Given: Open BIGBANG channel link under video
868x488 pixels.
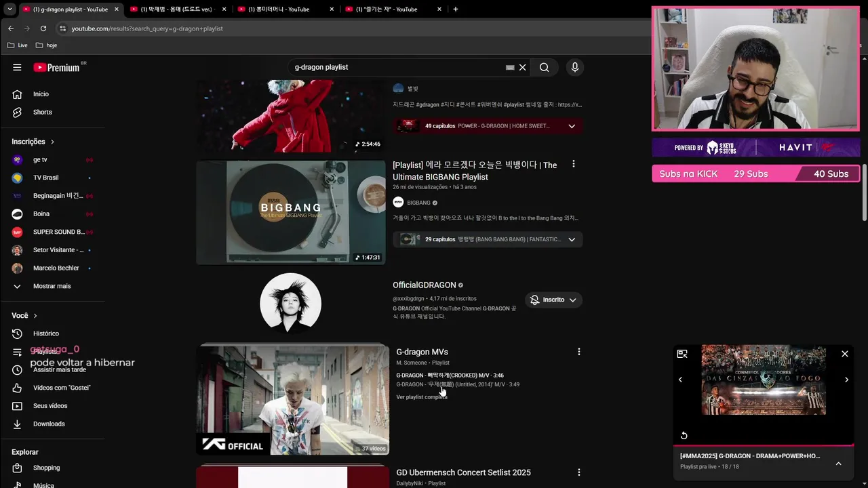Looking at the screenshot, I should point(418,203).
